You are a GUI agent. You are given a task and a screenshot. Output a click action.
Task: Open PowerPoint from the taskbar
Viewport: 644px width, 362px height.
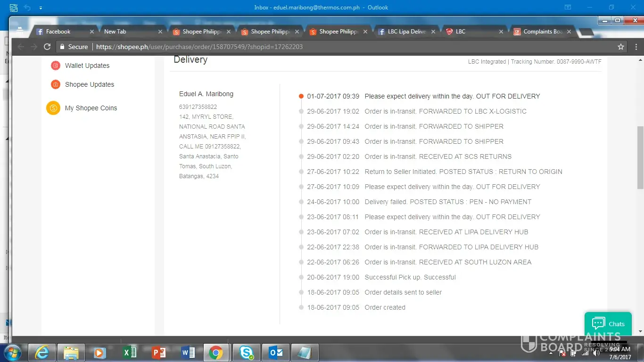(158, 353)
